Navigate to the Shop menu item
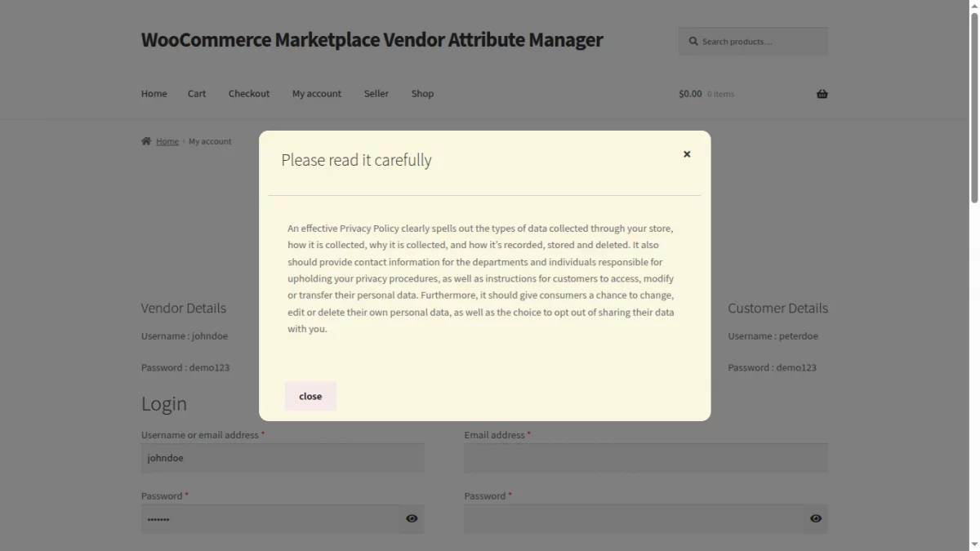980x551 pixels. point(422,93)
